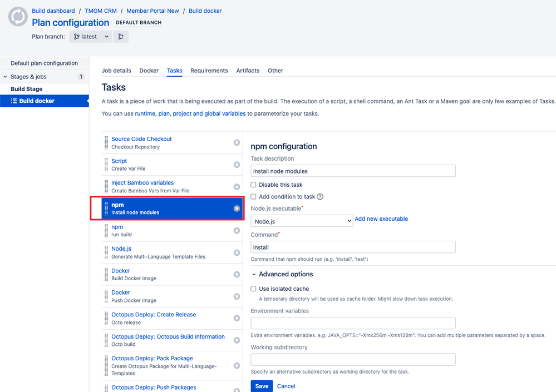Viewport: 556px width, 392px height.
Task: Remove the Docker Push Docker Image task
Action: click(x=237, y=296)
